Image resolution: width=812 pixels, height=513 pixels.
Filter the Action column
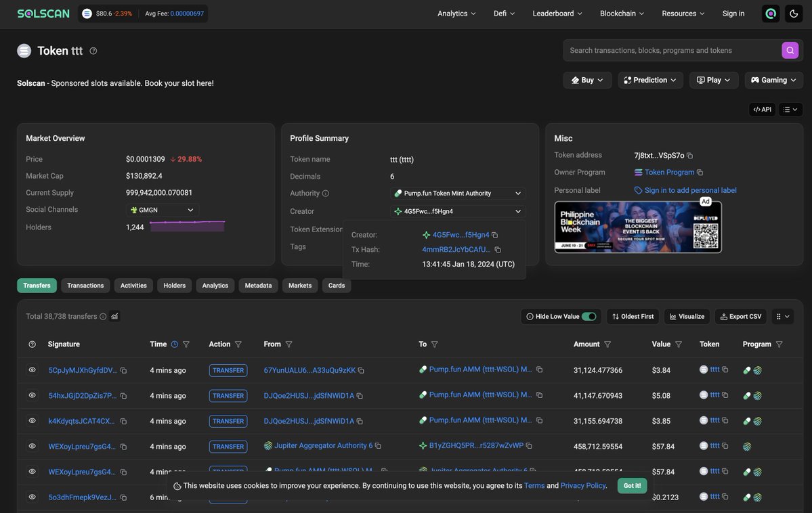[238, 344]
